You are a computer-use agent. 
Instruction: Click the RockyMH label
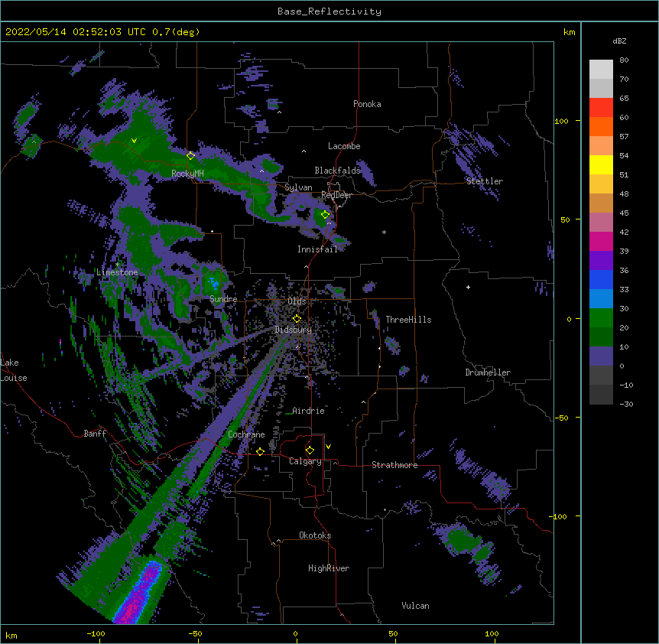(x=187, y=174)
